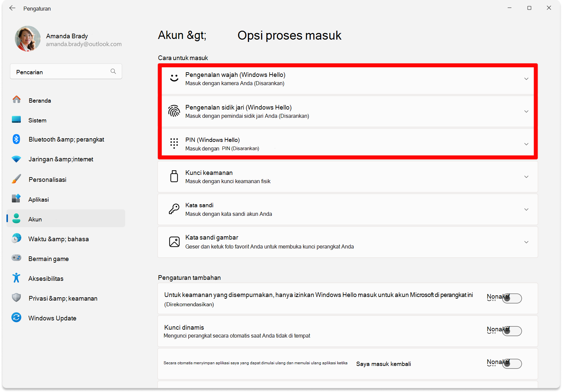The image size is (562, 392).
Task: Click the PIN keypad dots icon
Action: (174, 144)
